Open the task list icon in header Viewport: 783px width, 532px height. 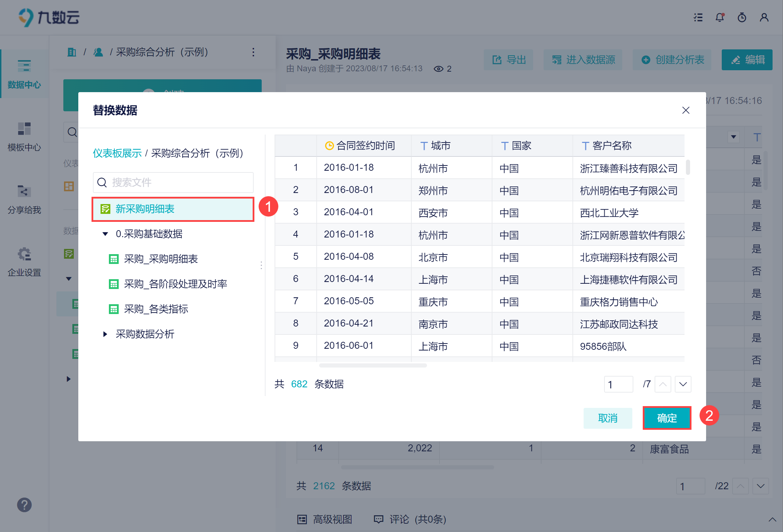pos(698,17)
